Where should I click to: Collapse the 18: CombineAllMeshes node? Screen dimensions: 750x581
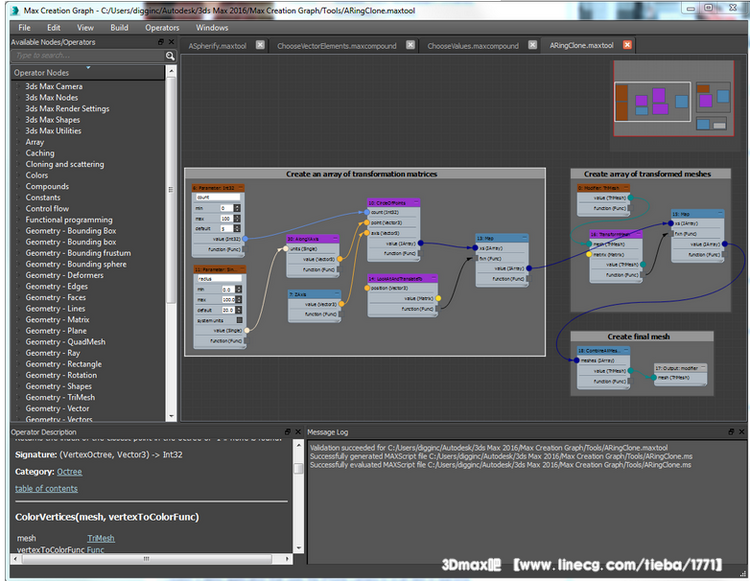click(626, 351)
